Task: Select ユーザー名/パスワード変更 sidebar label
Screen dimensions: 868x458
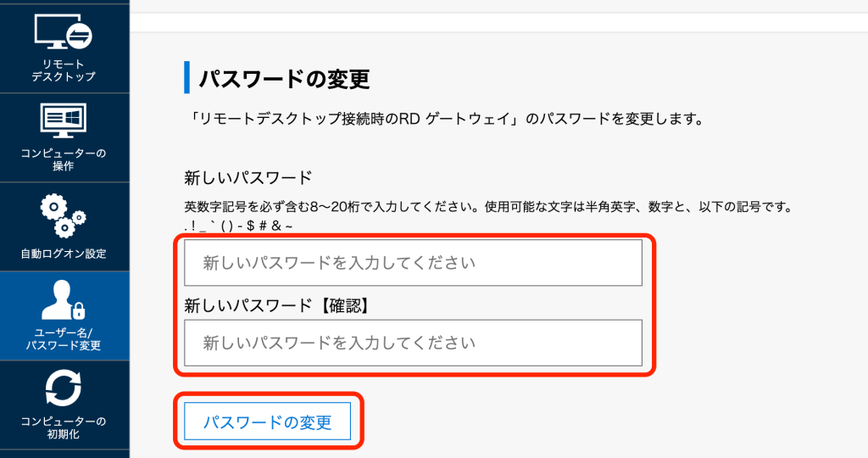Action: tap(64, 338)
